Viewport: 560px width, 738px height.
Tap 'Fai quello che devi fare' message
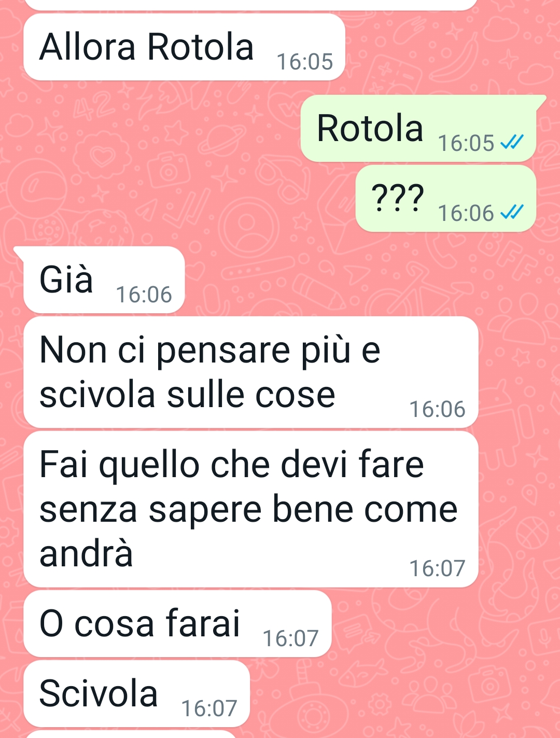point(251,509)
